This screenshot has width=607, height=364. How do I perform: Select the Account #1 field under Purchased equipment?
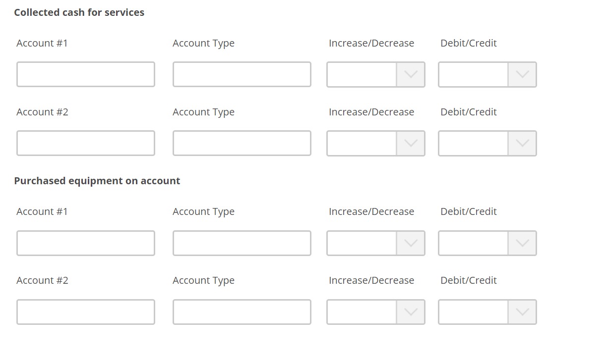pos(85,243)
